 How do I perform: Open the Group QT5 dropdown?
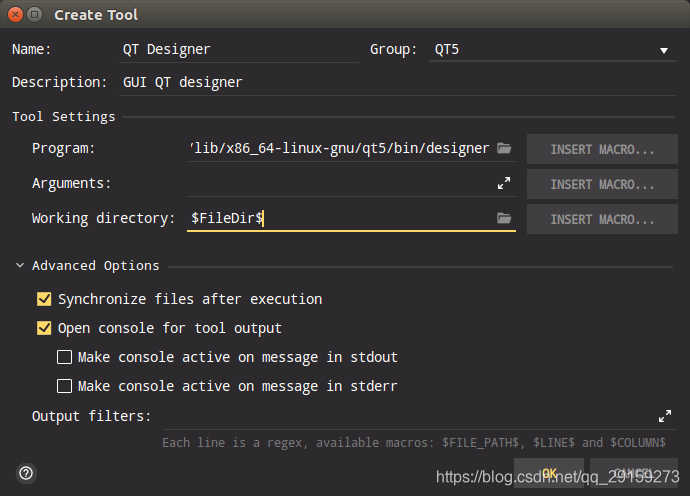point(552,50)
